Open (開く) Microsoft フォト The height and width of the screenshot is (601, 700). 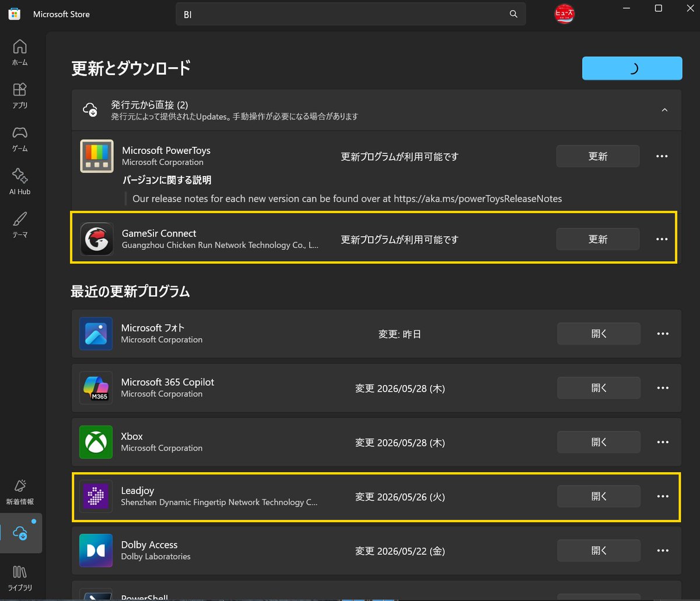pos(599,334)
